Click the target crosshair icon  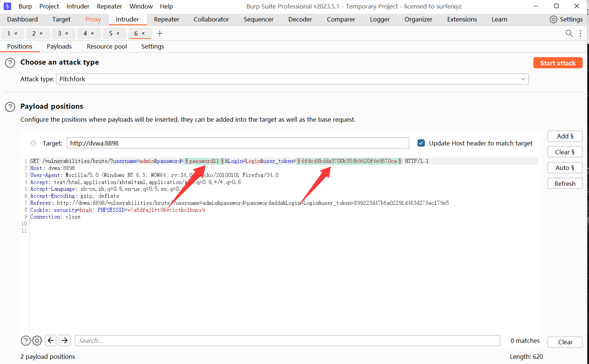click(33, 143)
